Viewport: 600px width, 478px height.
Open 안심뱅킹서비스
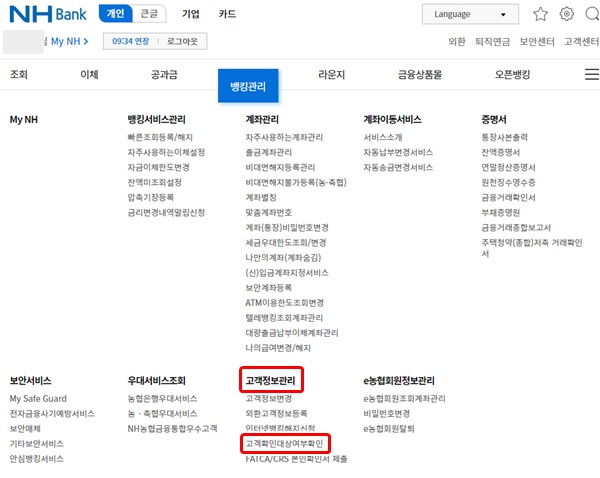pyautogui.click(x=37, y=458)
